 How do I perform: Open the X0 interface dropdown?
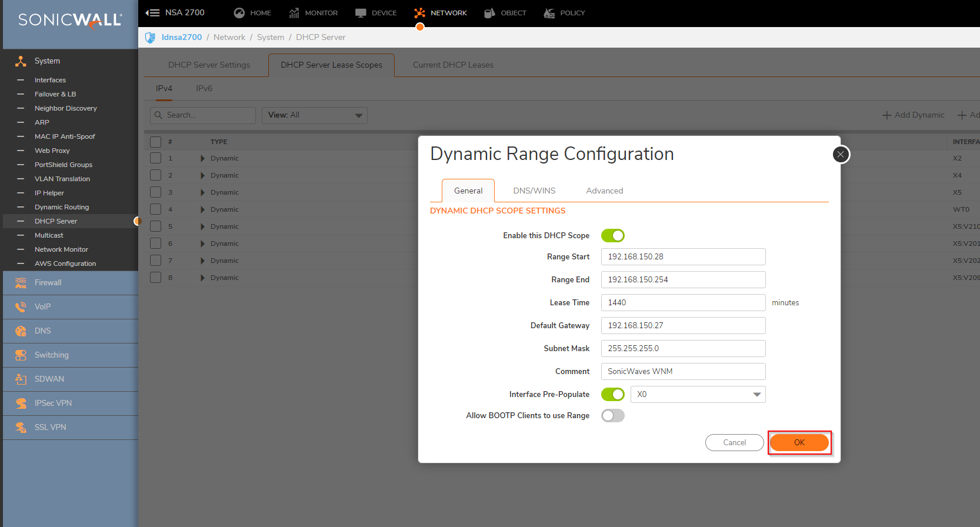point(698,395)
